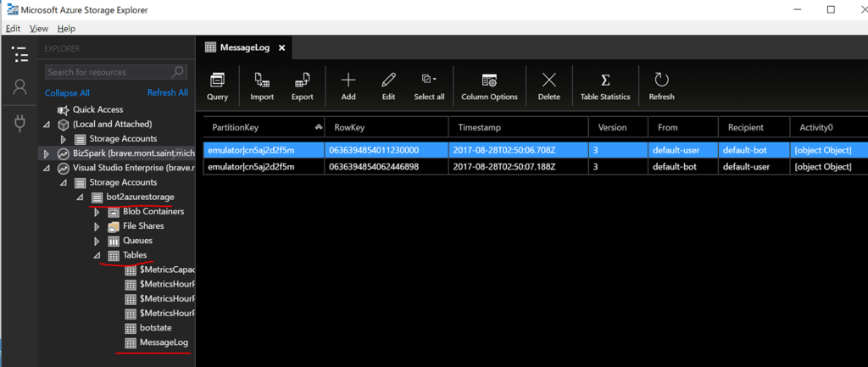Open the botstate table

(x=156, y=328)
